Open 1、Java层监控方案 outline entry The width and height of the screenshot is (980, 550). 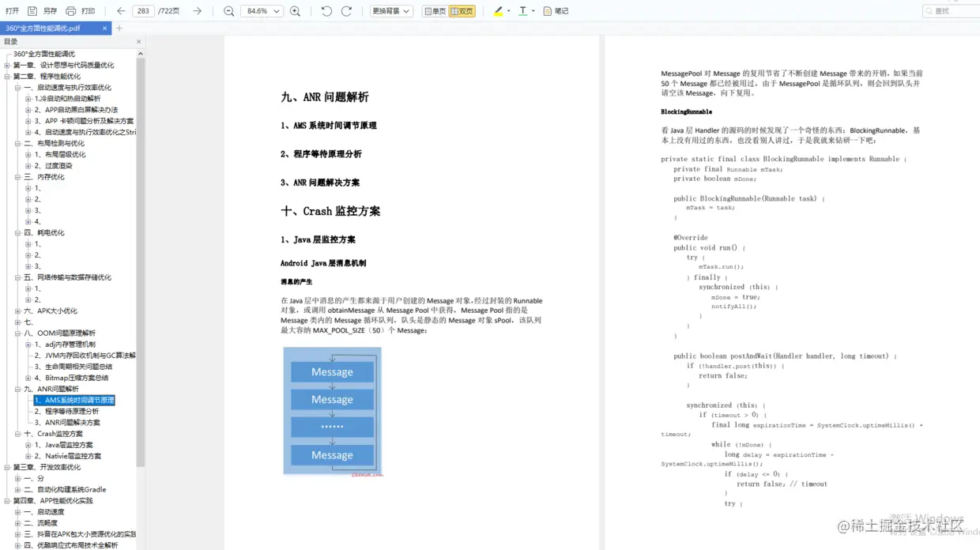[x=63, y=445]
